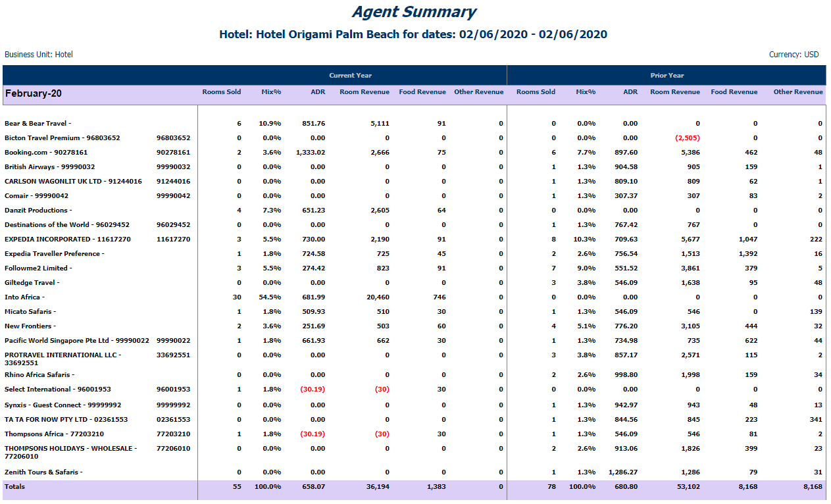The height and width of the screenshot is (504, 831).
Task: Select the 'Zenith Tours & Safaris -' agent
Action: (x=43, y=472)
